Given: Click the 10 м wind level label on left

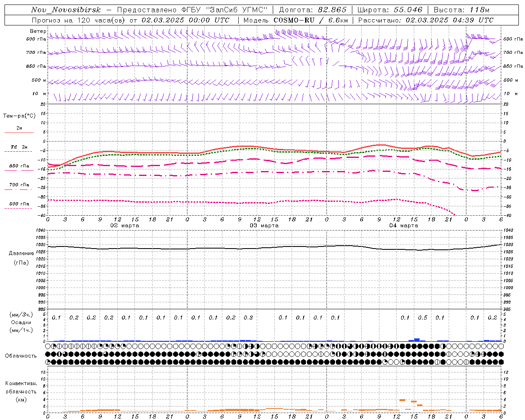Looking at the screenshot, I should (39, 94).
